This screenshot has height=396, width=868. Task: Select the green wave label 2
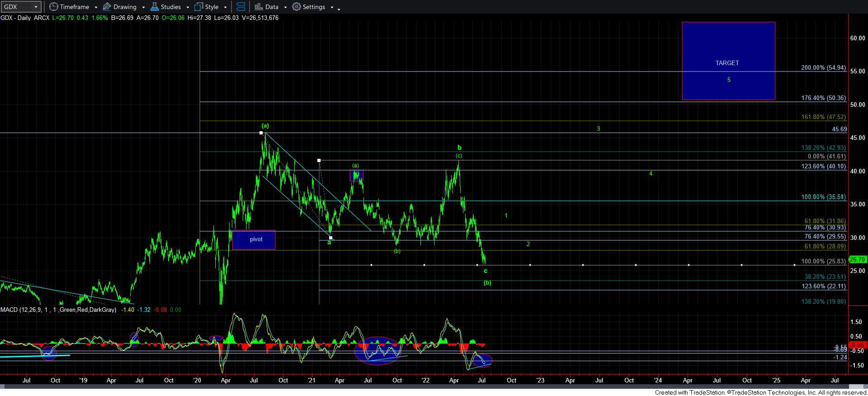click(x=528, y=244)
